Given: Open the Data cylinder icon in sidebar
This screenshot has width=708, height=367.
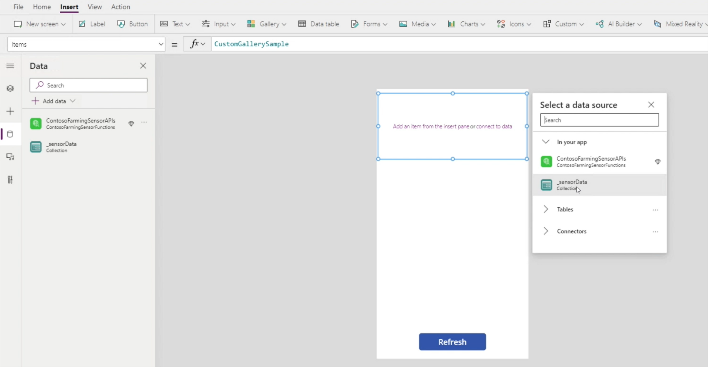Looking at the screenshot, I should click(x=10, y=134).
